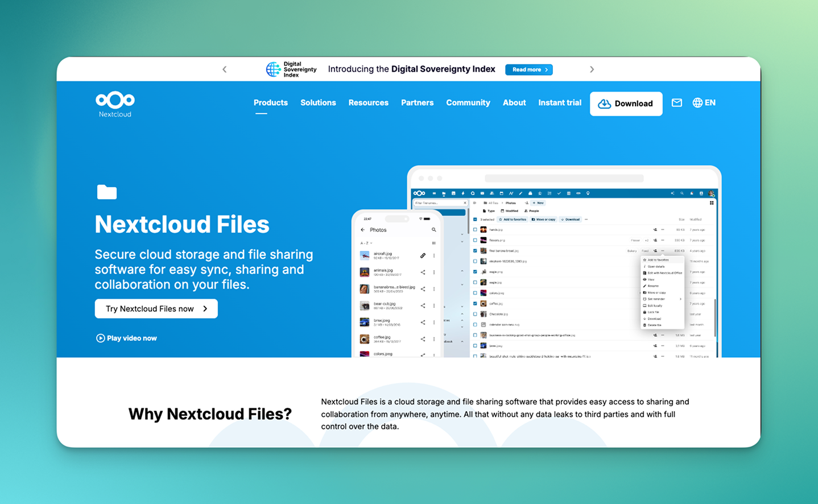Open the Partners menu

click(x=417, y=102)
